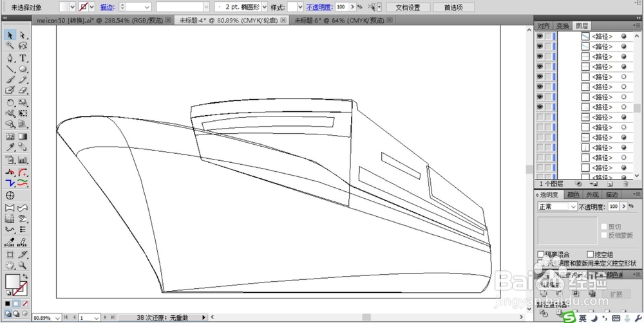Activate the Scale tool

point(23,102)
